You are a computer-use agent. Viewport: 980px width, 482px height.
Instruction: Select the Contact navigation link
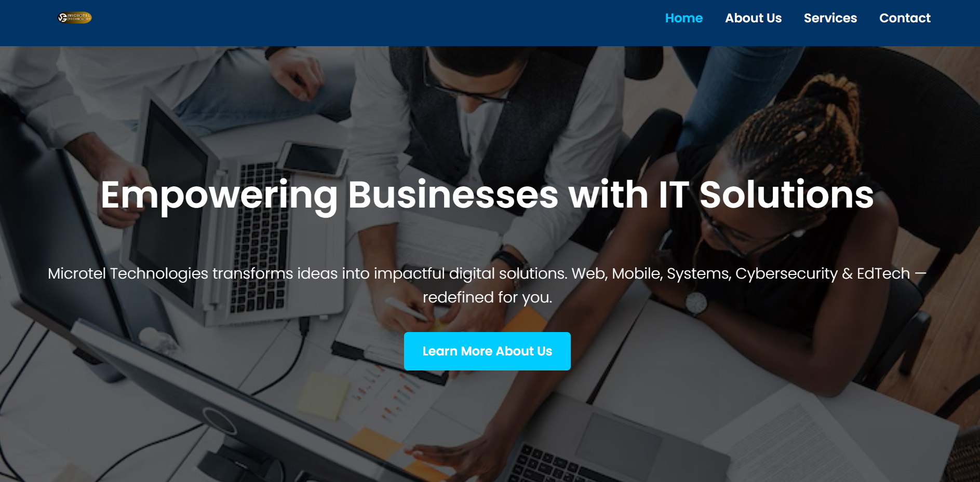pos(905,18)
